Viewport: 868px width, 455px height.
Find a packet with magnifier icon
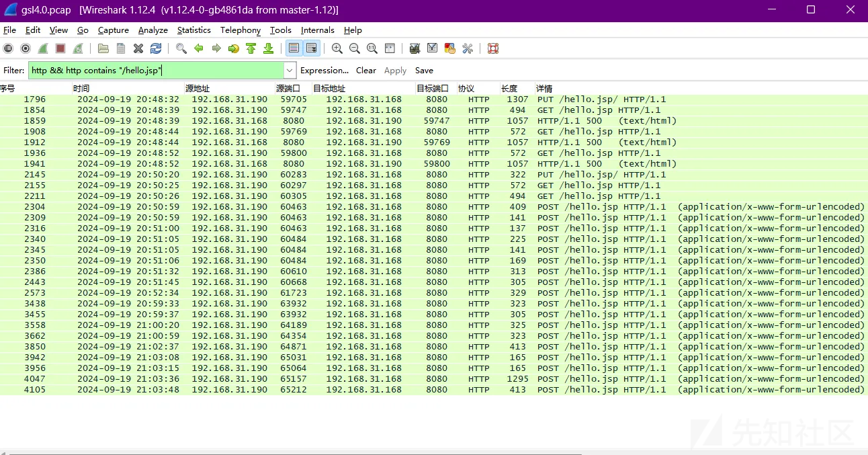181,48
